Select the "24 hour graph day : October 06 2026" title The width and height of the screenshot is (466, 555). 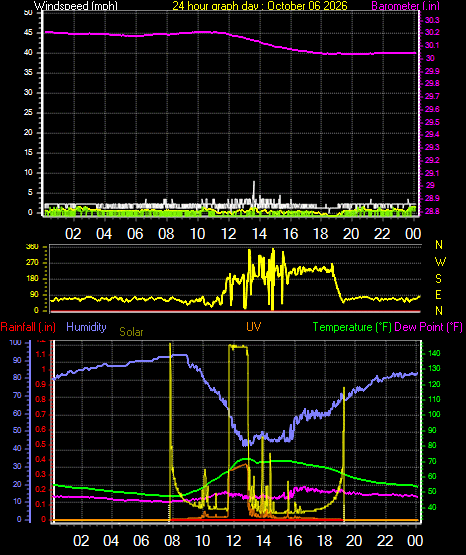pos(260,6)
